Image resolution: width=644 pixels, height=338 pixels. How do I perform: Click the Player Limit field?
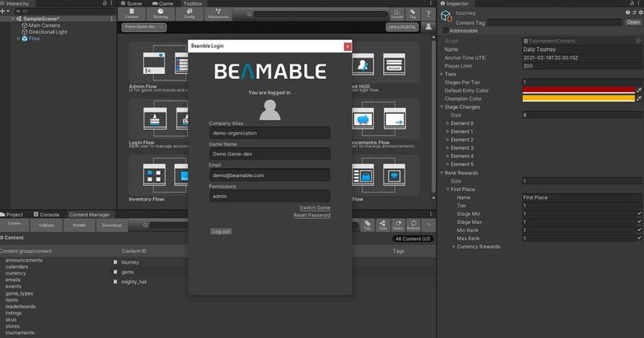pos(582,66)
